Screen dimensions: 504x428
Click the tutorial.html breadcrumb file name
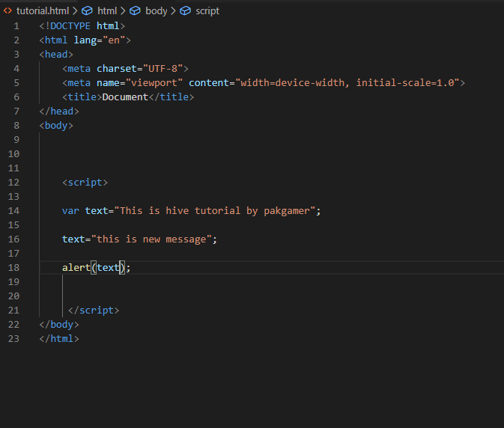(43, 11)
